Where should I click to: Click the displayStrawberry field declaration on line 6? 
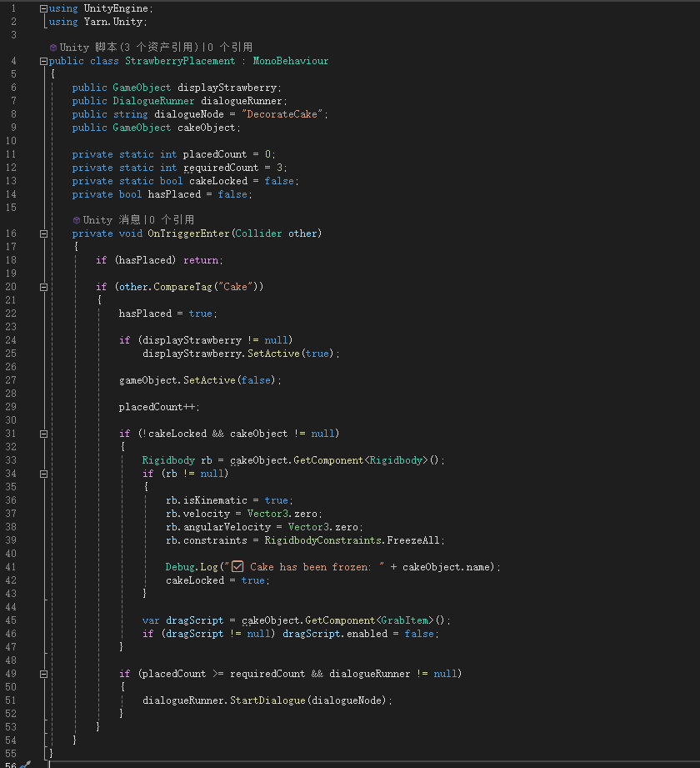pos(227,88)
